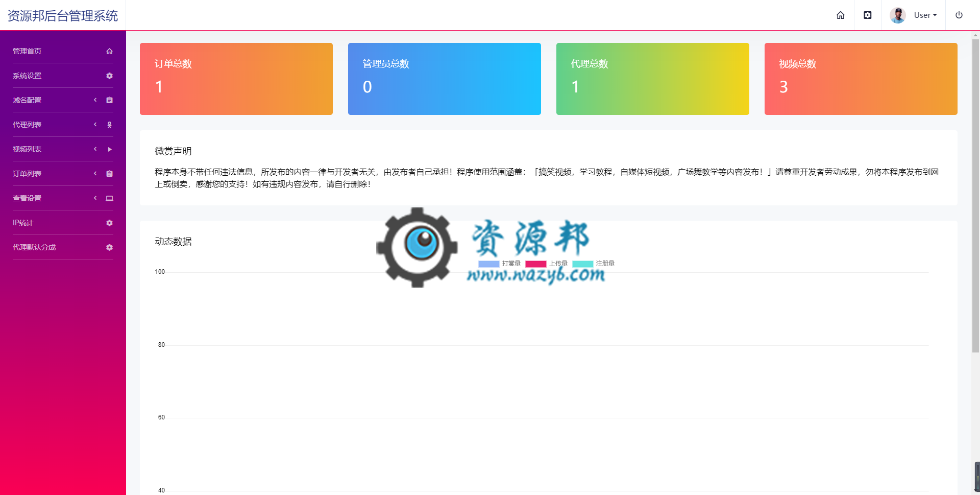Select 查看设置 sidebar menu item
Image resolution: width=980 pixels, height=495 pixels.
(63, 198)
